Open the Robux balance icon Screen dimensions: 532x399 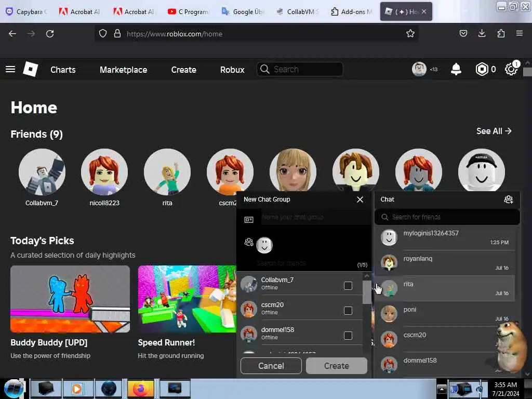coord(482,69)
